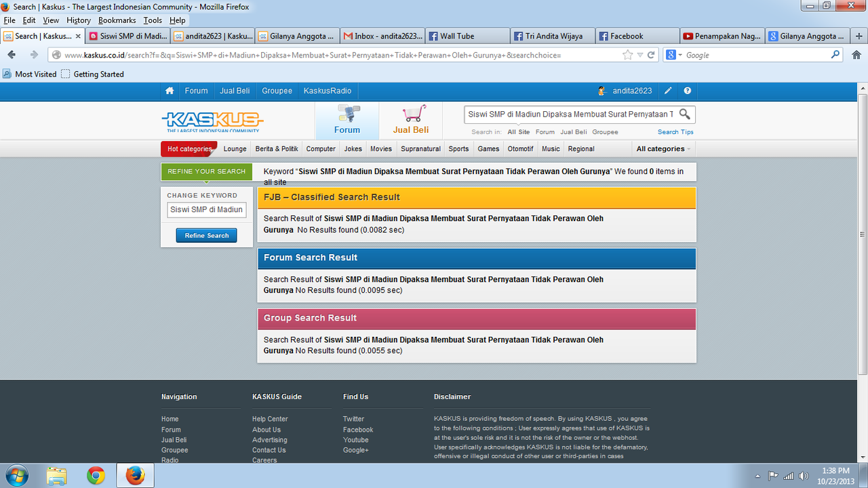This screenshot has width=868, height=488.
Task: Click Groupee in the blue navbar
Action: pyautogui.click(x=277, y=91)
